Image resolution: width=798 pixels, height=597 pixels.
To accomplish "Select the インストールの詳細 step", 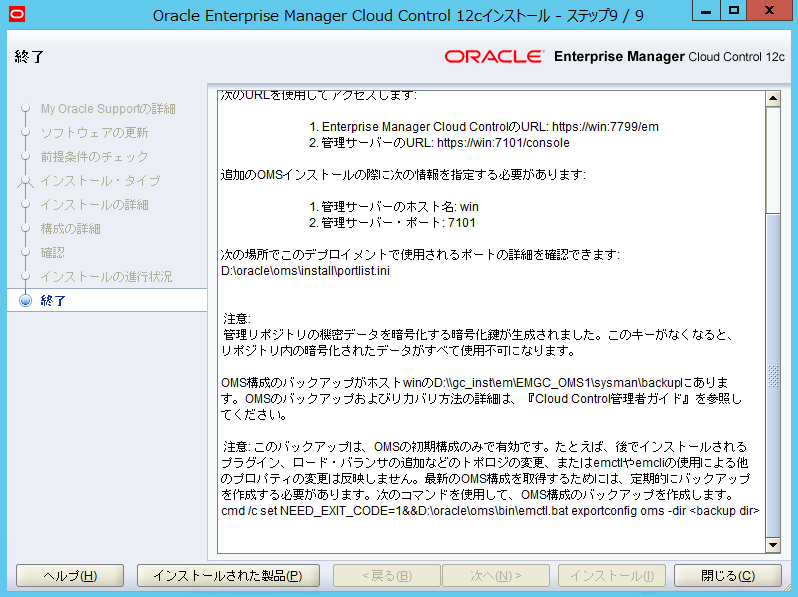I will point(94,205).
